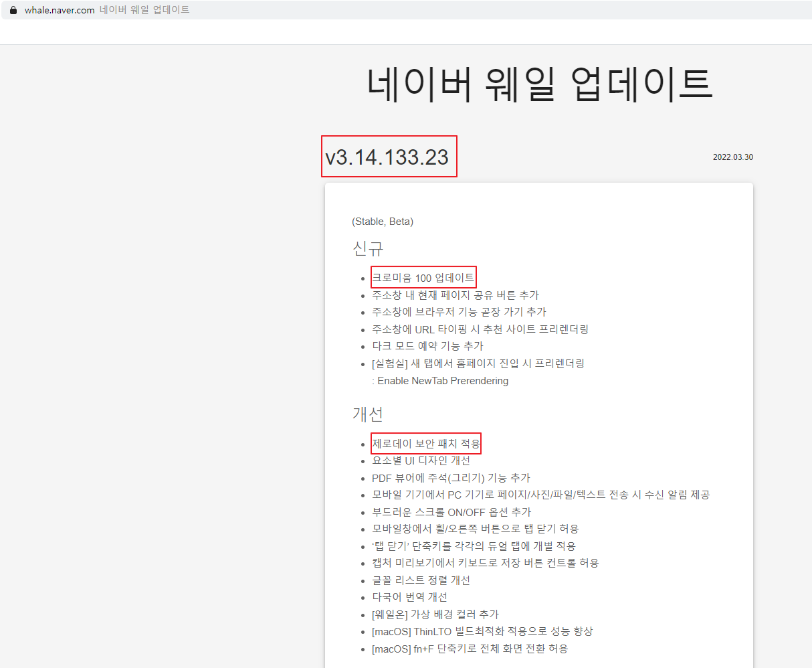
Task: Click '주소창에 브라우저 기능 곧장 가기 추가'
Action: (459, 312)
